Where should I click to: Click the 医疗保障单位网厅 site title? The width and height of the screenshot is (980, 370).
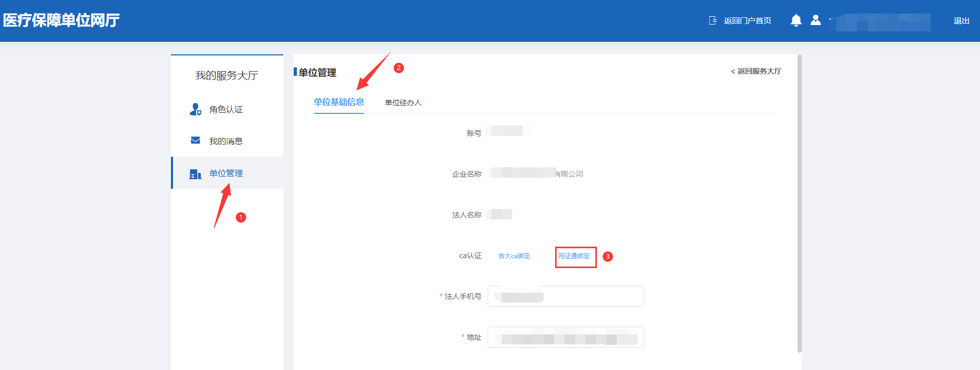tap(61, 20)
